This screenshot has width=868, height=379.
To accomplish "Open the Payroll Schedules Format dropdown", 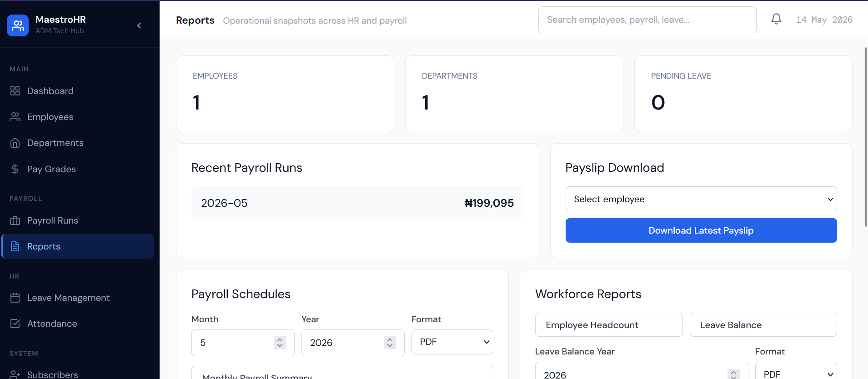I will [x=452, y=342].
